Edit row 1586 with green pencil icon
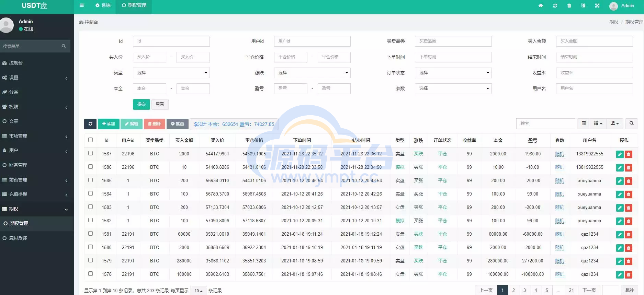The width and height of the screenshot is (644, 295). pyautogui.click(x=620, y=168)
